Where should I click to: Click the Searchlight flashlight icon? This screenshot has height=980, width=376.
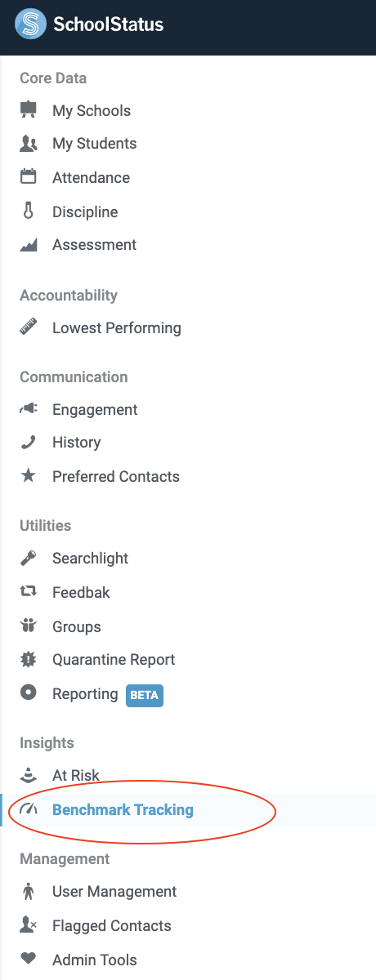29,559
